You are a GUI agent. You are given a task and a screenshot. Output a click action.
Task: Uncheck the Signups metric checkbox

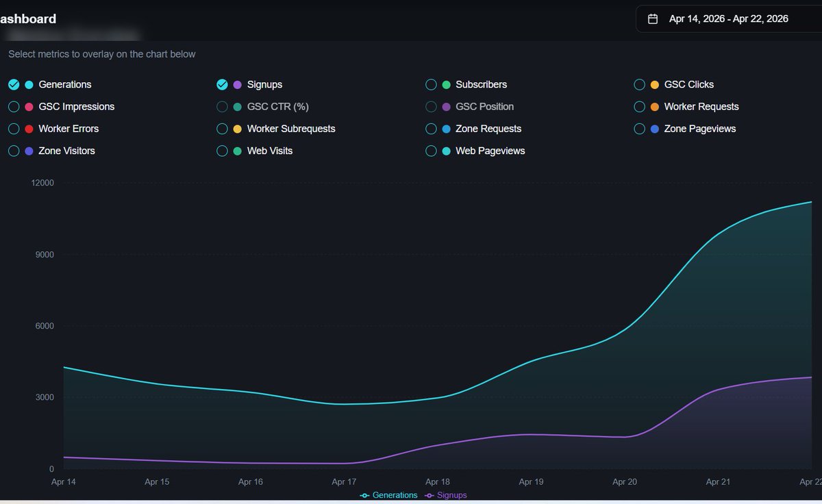tap(222, 85)
